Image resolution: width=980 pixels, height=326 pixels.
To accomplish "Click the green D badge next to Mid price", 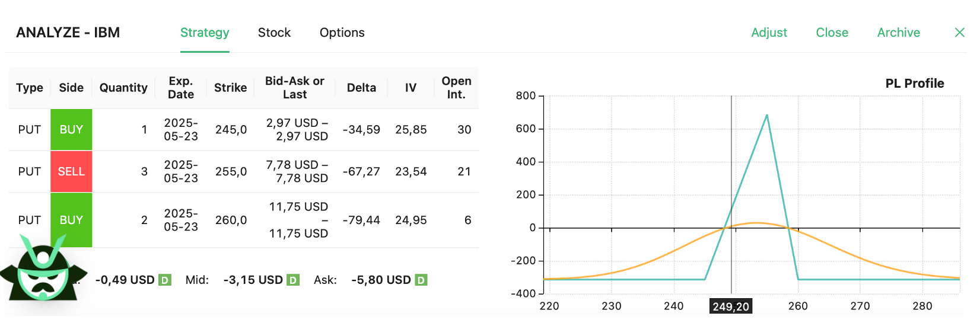I will coord(293,280).
